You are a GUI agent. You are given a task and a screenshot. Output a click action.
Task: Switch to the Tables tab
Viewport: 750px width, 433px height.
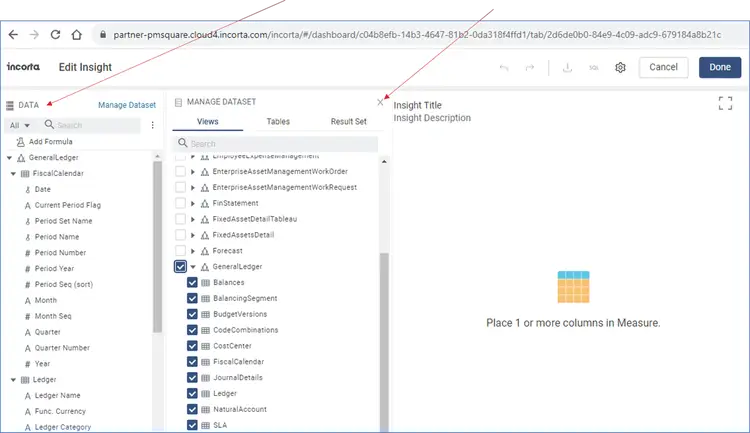coord(278,122)
